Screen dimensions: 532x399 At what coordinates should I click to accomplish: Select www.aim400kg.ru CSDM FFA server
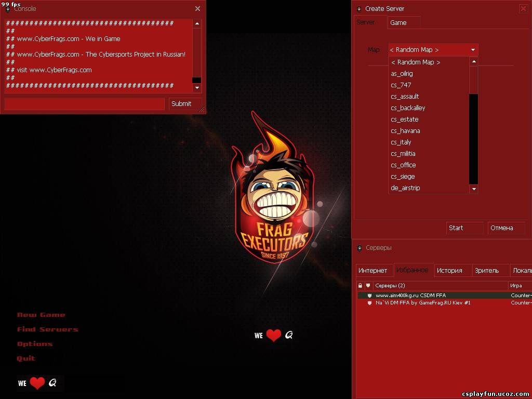(x=445, y=296)
